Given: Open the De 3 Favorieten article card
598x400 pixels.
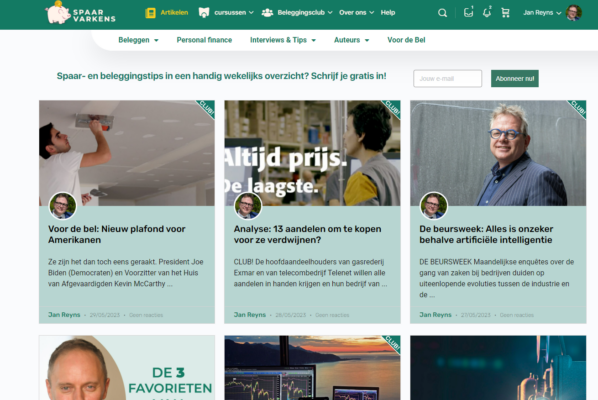Looking at the screenshot, I should pyautogui.click(x=127, y=368).
